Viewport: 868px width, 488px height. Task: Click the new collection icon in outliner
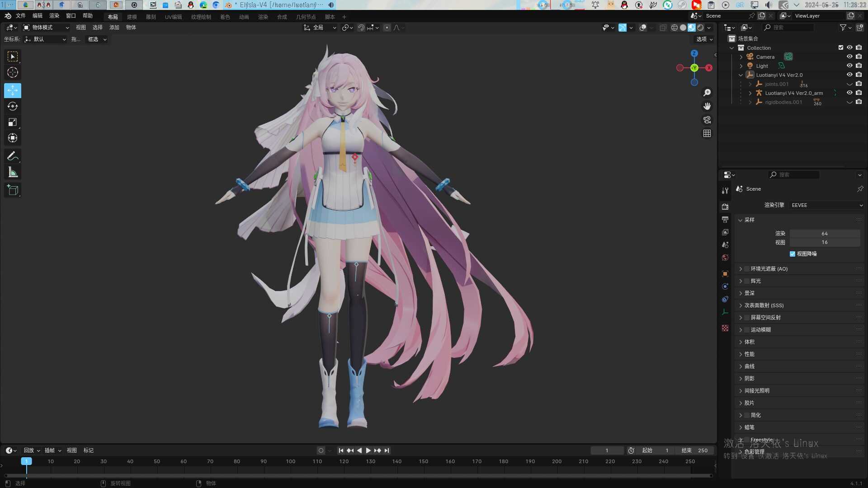coord(859,28)
